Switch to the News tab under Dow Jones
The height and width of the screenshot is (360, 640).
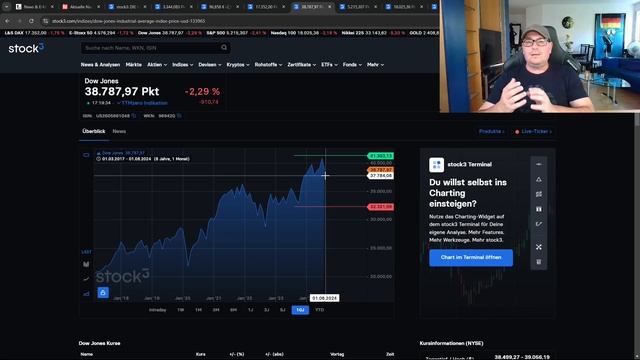tap(119, 131)
